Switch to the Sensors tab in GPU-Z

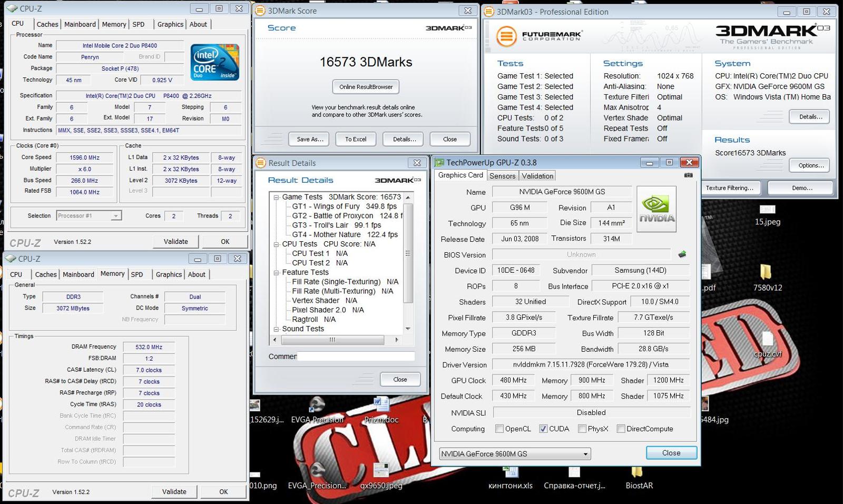pos(502,176)
